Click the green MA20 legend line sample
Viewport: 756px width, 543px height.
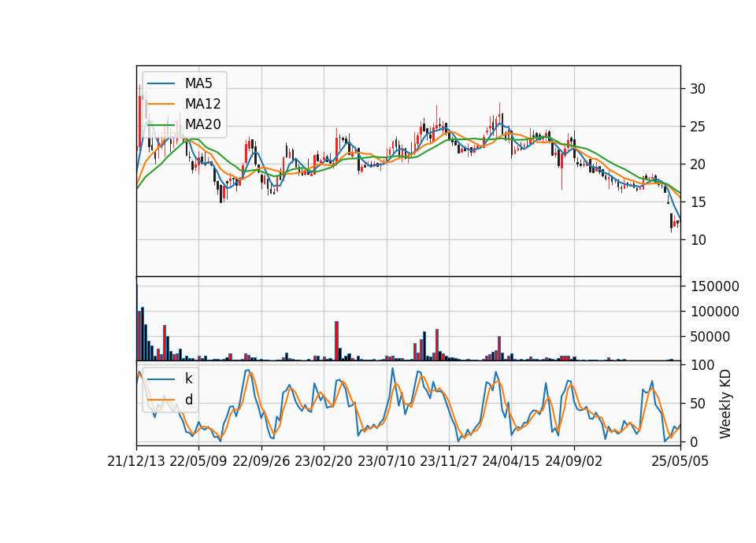click(x=161, y=125)
